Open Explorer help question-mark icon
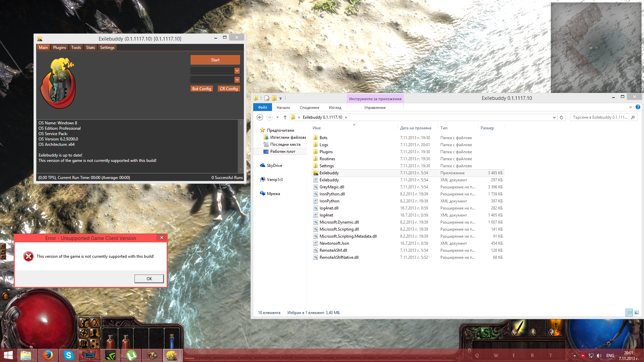Image resolution: width=644 pixels, height=362 pixels. (638, 107)
